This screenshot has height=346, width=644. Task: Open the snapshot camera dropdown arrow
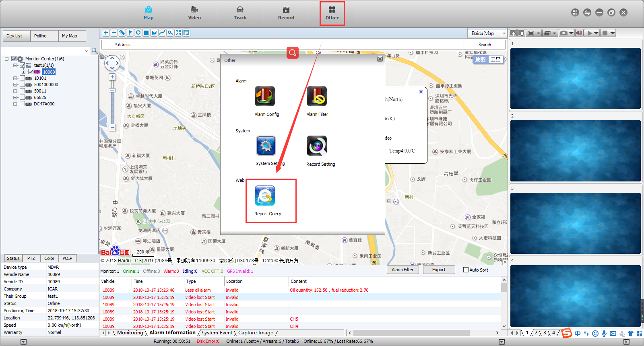coord(571,33)
